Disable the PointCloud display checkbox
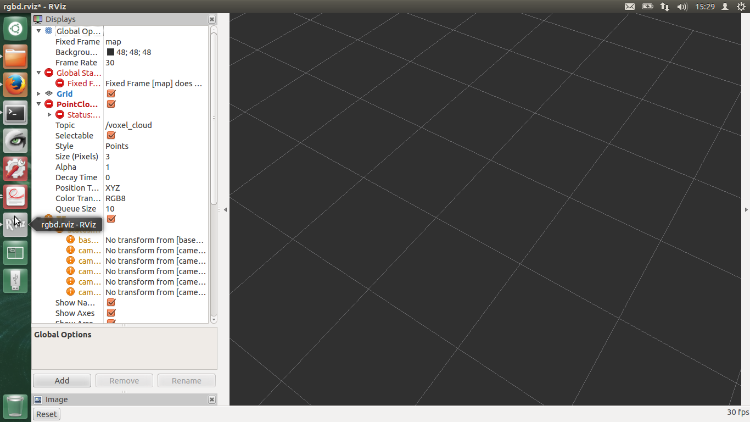This screenshot has height=422, width=750. click(111, 104)
